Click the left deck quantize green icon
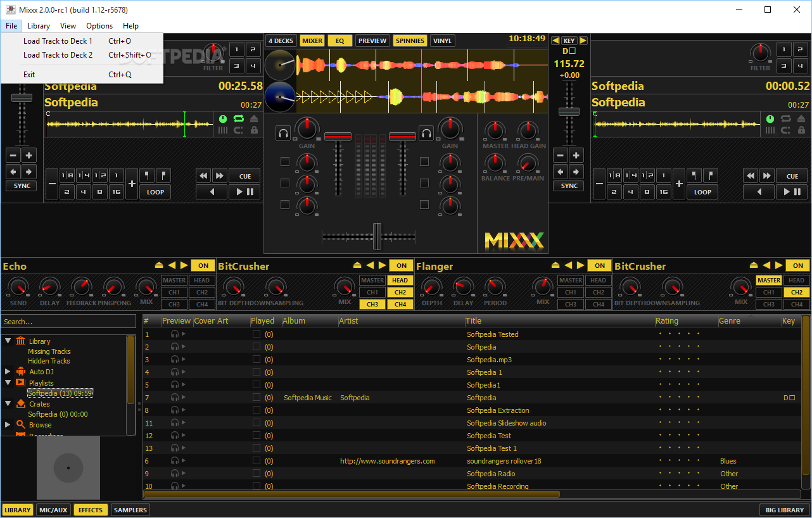Viewport: 812px width, 518px height. [x=223, y=118]
